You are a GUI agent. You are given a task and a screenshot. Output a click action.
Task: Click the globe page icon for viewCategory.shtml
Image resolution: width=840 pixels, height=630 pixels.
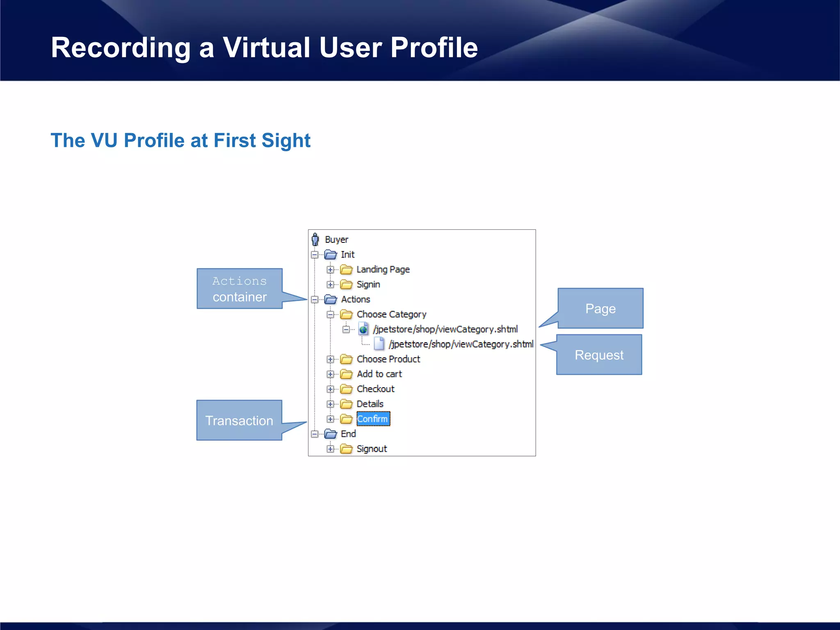pyautogui.click(x=363, y=329)
